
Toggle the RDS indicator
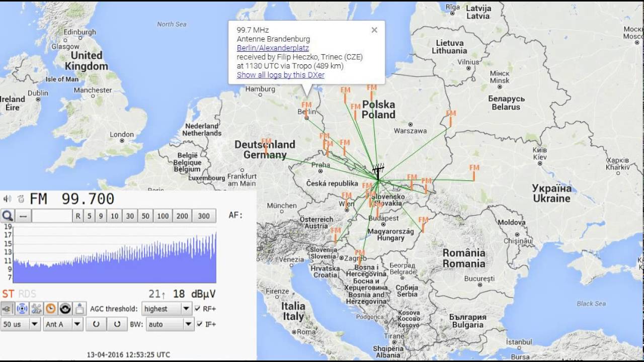point(27,294)
